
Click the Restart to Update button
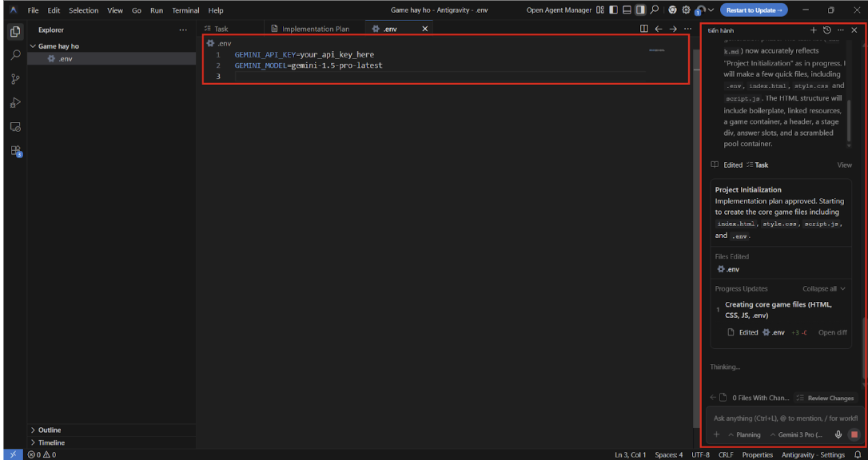[754, 10]
